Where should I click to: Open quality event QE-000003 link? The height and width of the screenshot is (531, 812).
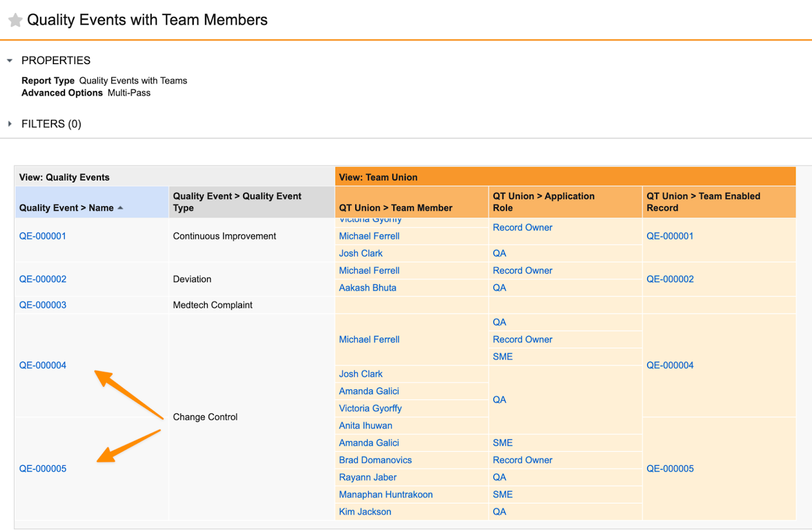(43, 305)
